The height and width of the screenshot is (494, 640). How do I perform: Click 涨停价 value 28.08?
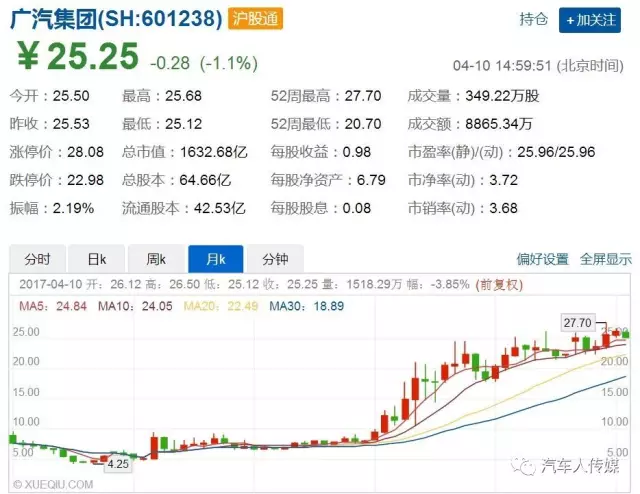85,152
